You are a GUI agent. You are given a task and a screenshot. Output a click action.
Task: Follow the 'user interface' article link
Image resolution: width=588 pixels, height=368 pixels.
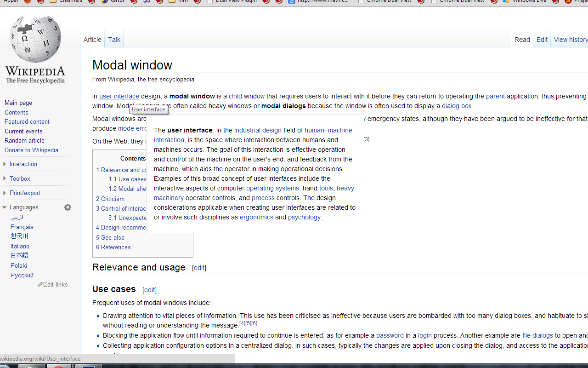119,96
